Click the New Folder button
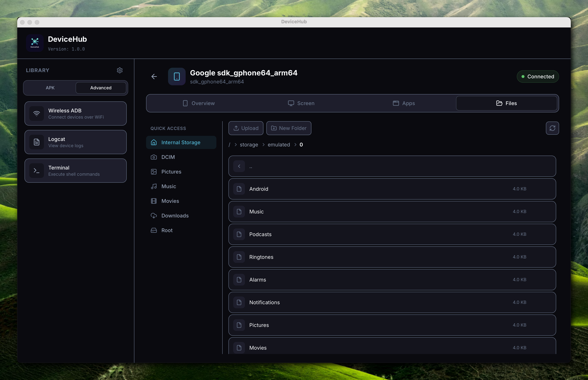588x380 pixels. point(289,128)
